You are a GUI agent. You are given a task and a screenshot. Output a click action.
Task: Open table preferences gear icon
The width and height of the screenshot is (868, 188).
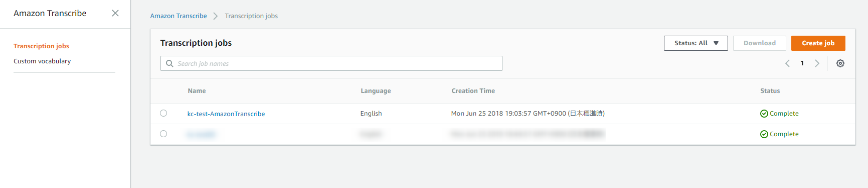[840, 63]
